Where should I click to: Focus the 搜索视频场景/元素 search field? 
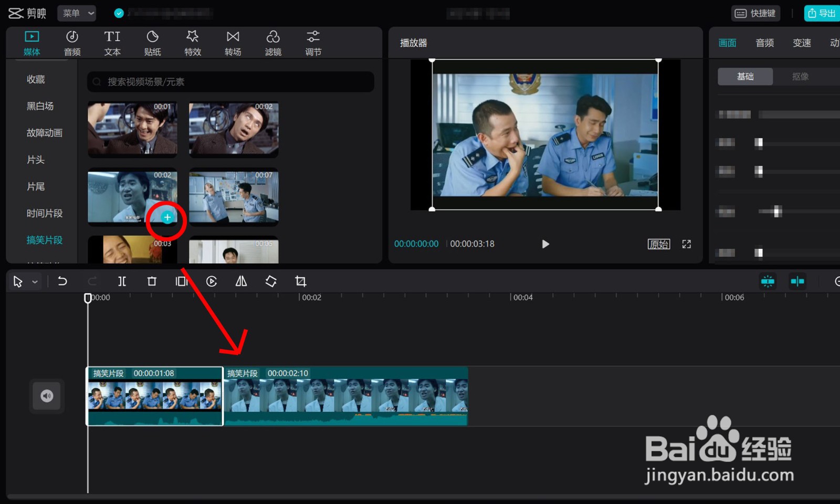pyautogui.click(x=230, y=82)
